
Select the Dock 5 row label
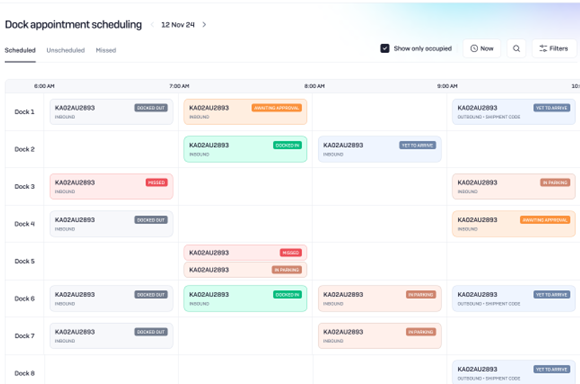pyautogui.click(x=24, y=261)
